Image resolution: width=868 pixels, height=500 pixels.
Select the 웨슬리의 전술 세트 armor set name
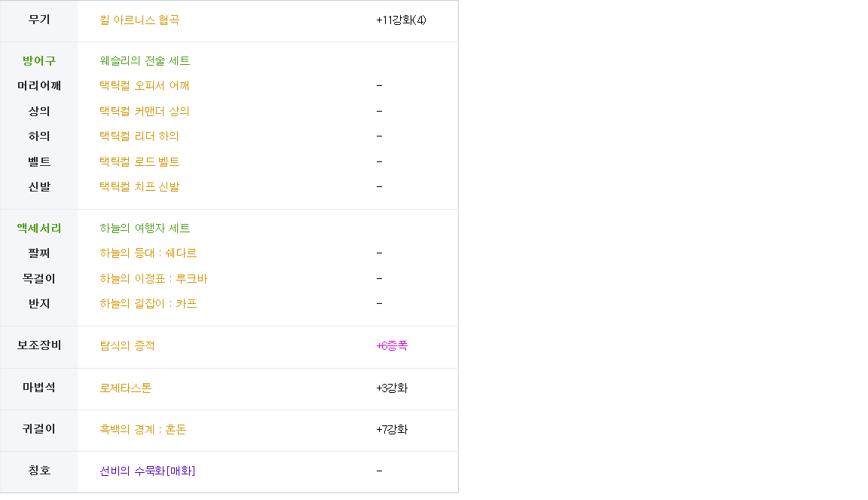(145, 61)
